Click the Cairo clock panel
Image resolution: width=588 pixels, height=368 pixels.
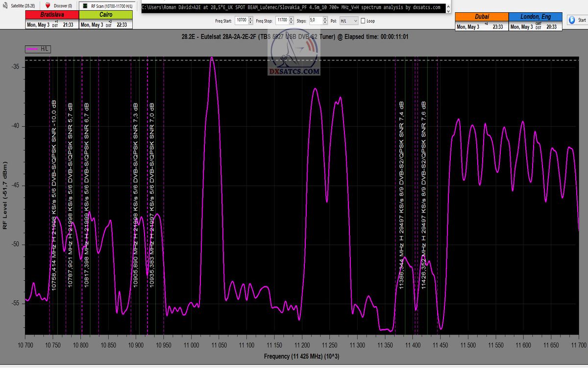(x=105, y=20)
